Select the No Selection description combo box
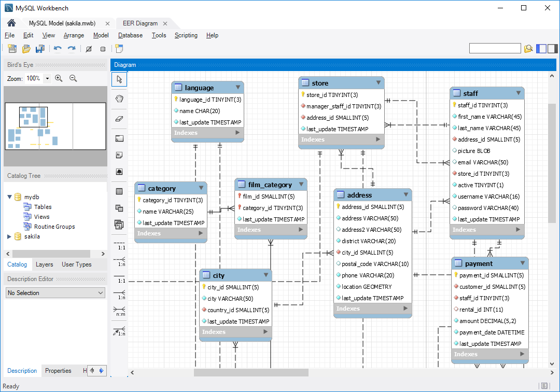560x392 pixels. click(x=55, y=292)
